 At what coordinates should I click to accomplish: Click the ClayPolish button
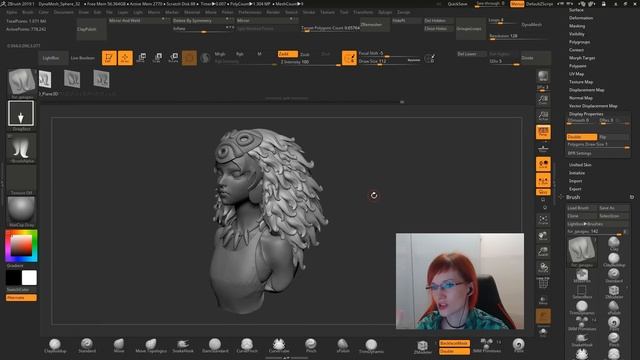pos(91,29)
